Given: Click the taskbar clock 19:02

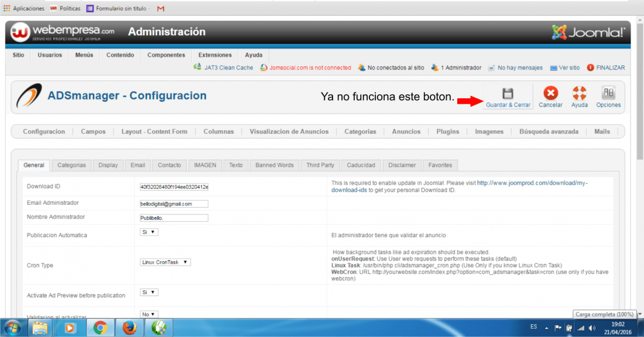Looking at the screenshot, I should pos(618,324).
